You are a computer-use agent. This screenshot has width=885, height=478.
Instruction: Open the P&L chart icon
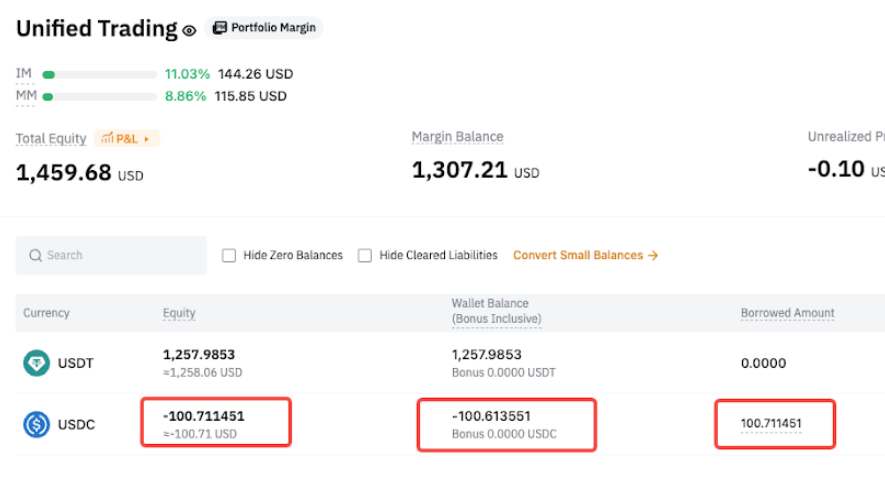coord(107,139)
